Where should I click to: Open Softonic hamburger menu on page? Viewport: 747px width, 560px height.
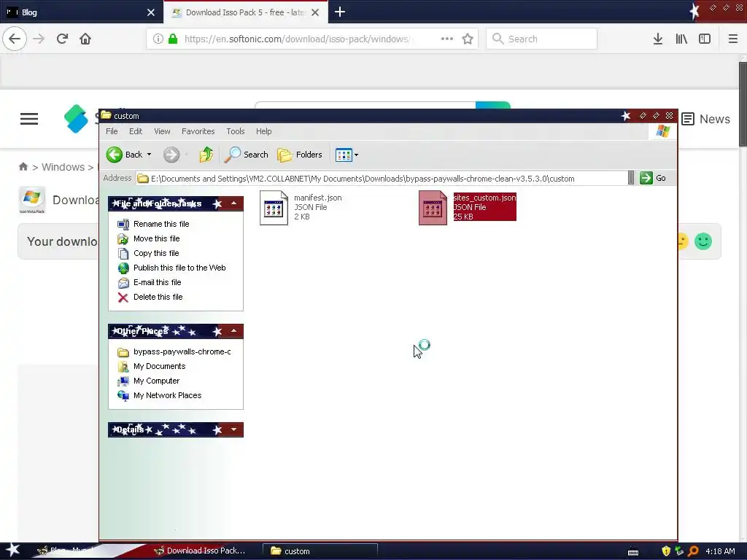click(29, 119)
